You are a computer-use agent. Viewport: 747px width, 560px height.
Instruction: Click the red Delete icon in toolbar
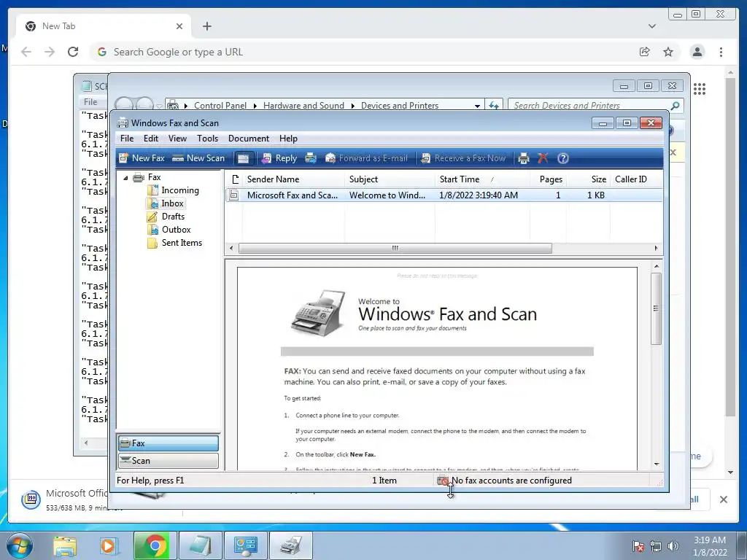click(x=543, y=158)
